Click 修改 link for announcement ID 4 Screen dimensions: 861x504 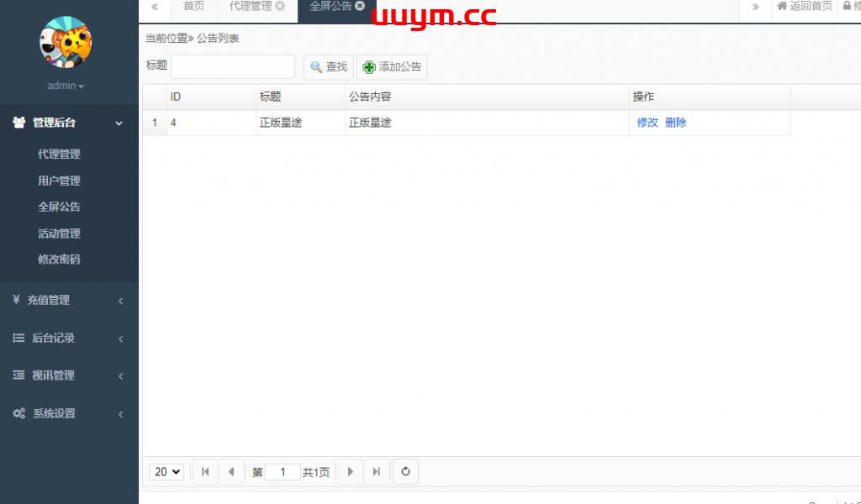coord(647,123)
